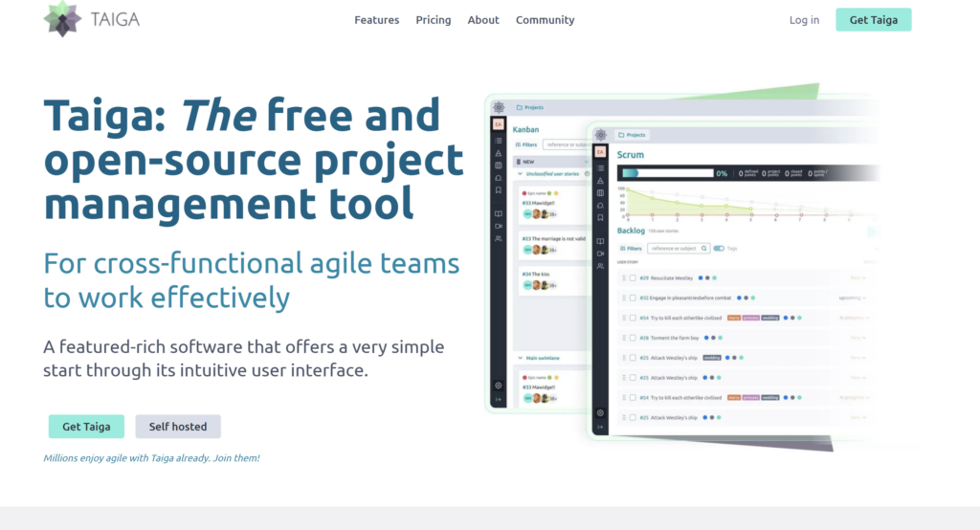Click the EA avatar in the Scrum sidebar

[600, 152]
